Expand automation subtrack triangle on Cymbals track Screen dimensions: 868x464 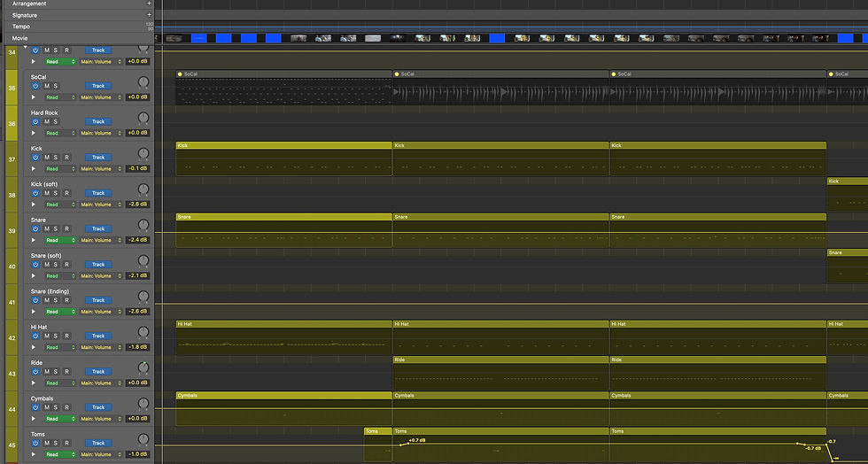34,419
